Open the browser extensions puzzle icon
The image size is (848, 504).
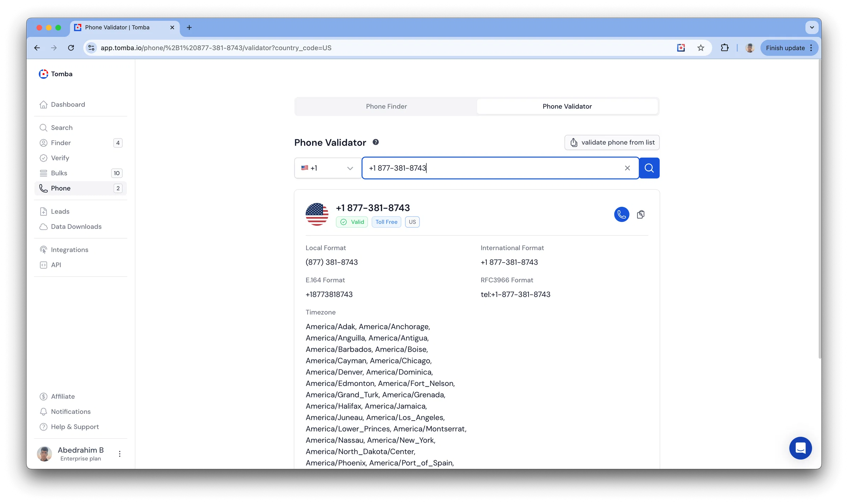[x=725, y=48]
